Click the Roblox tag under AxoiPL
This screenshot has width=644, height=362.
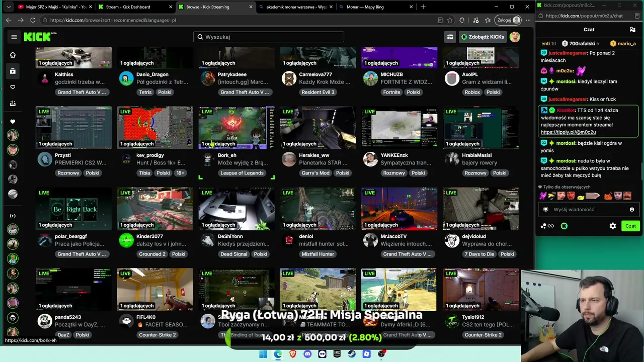(x=472, y=92)
